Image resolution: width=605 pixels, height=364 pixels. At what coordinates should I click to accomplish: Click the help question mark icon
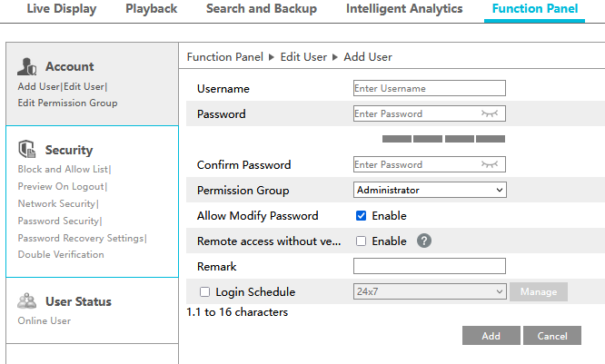coord(423,241)
